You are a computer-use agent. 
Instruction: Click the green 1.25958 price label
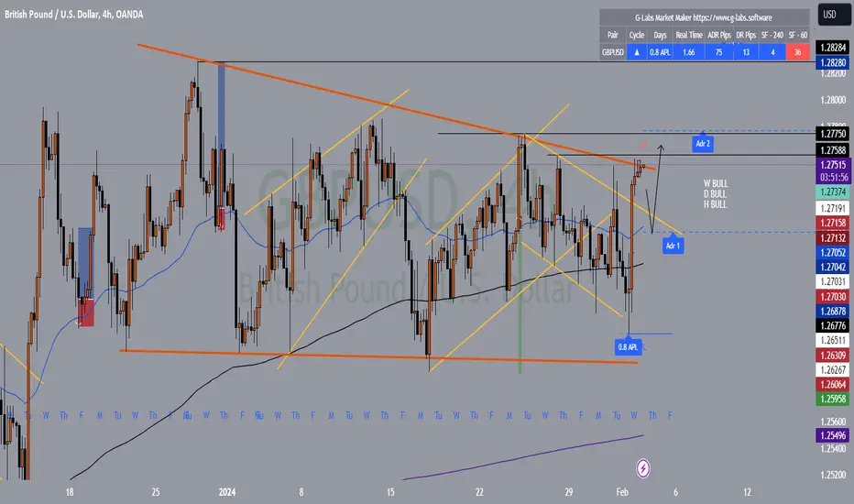pyautogui.click(x=832, y=399)
